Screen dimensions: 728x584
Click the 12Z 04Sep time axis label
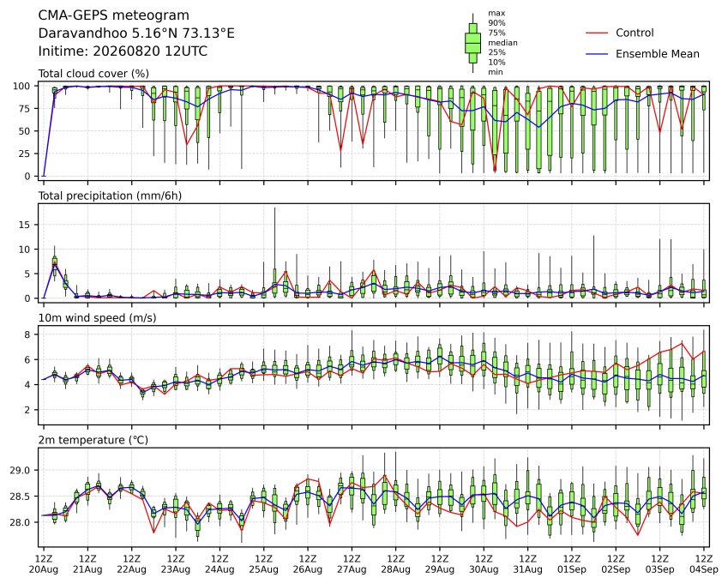coord(703,564)
